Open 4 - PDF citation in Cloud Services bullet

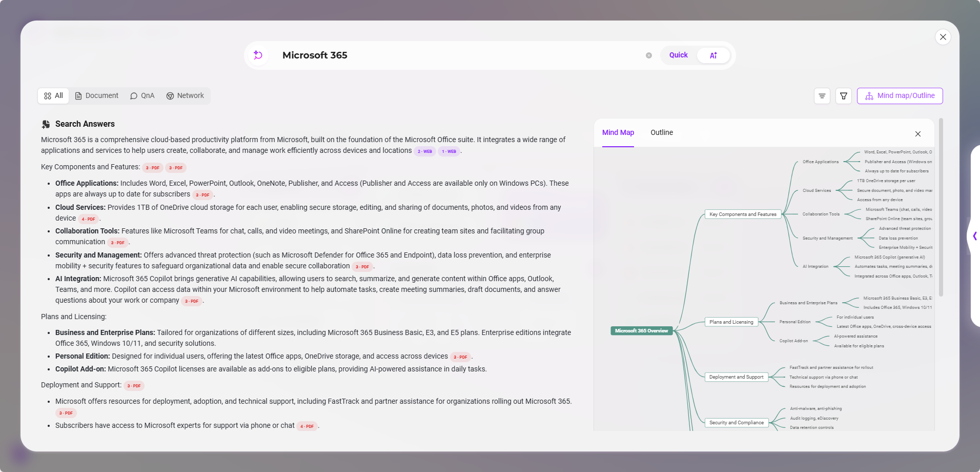(88, 219)
